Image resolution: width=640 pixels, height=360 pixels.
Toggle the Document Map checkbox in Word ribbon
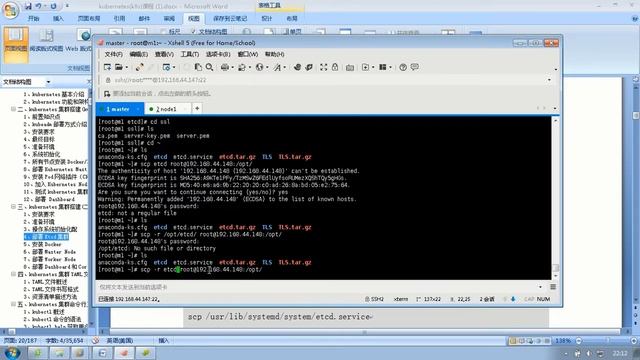click(193, 31)
